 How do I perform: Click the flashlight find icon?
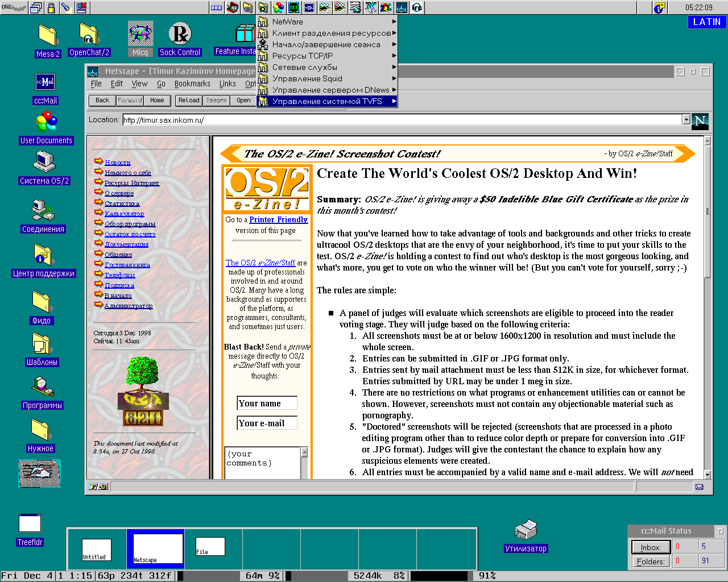pyautogui.click(x=66, y=7)
